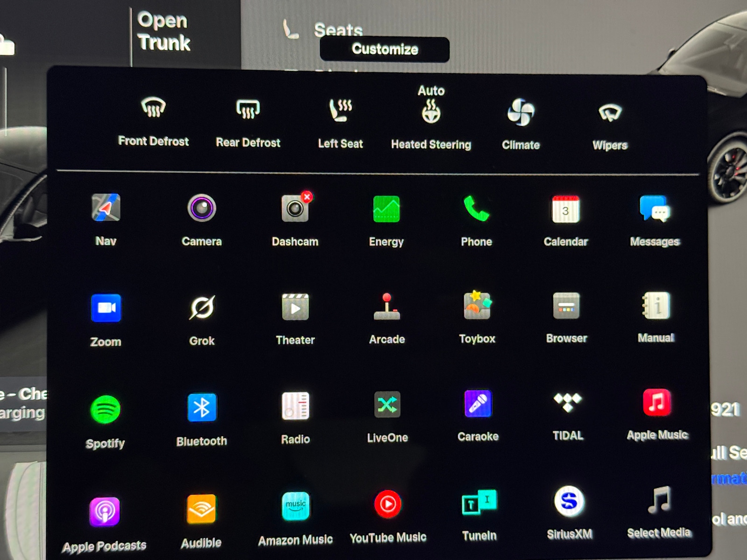This screenshot has width=747, height=560.
Task: Launch Apple Music
Action: pos(657,402)
